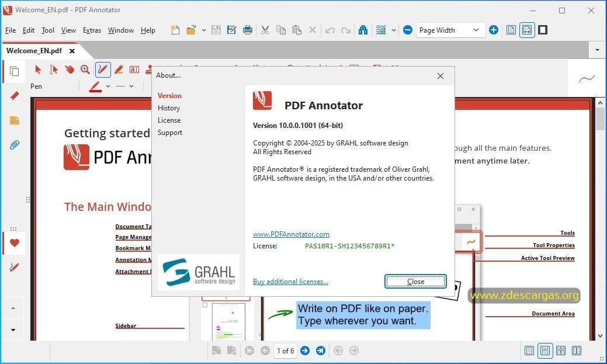This screenshot has width=607, height=364.
Task: Open the pen color dropdown arrow
Action: click(108, 86)
